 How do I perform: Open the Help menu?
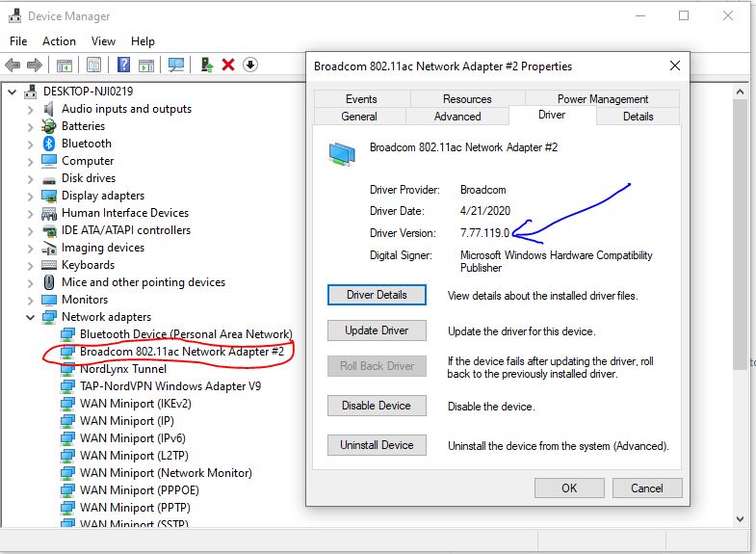pos(143,41)
